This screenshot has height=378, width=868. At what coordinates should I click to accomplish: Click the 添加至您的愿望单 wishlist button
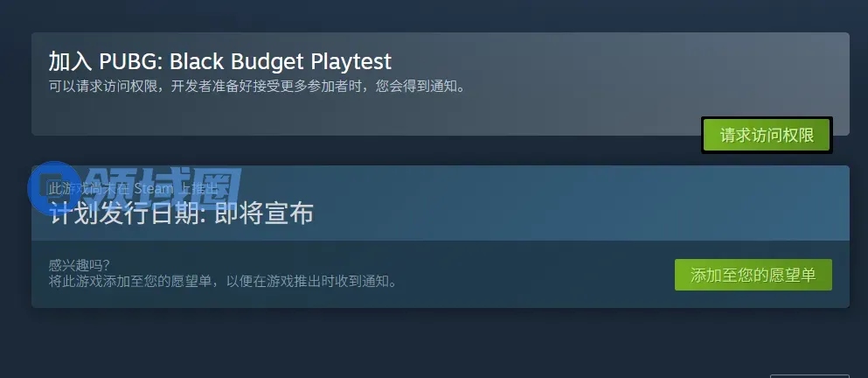tap(753, 275)
